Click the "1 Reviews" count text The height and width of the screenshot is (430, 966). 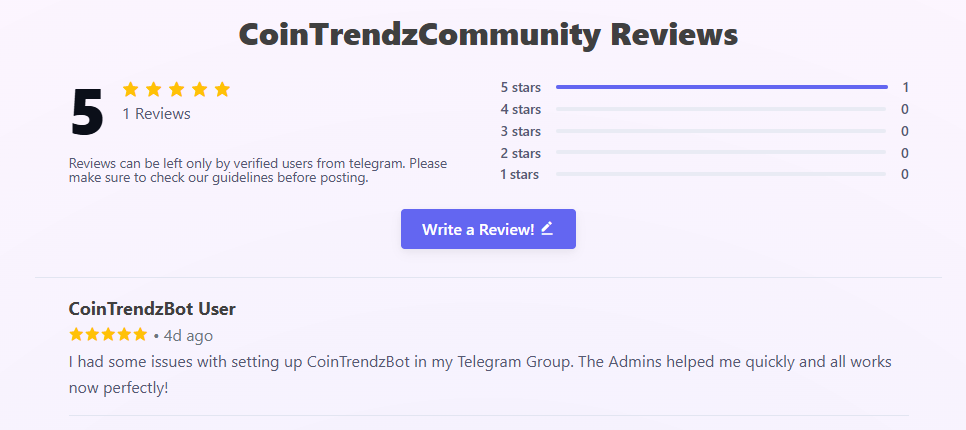click(x=156, y=114)
